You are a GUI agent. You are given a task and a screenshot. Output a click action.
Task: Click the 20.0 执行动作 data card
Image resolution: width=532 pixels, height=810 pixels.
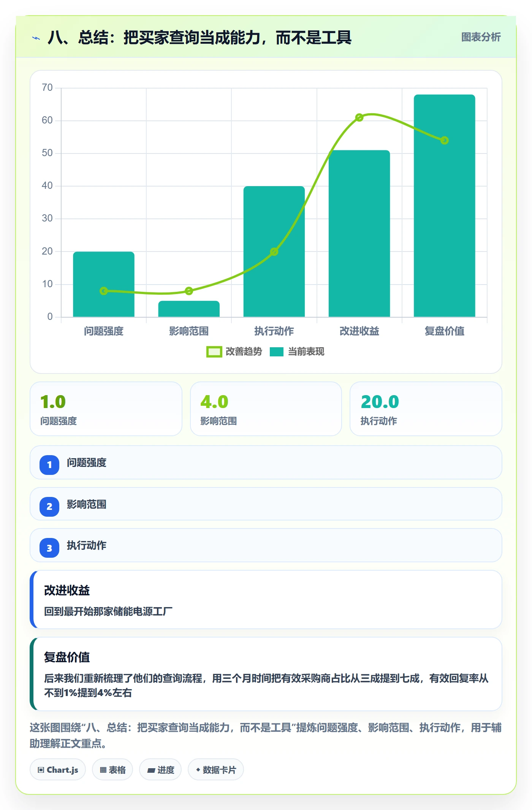[x=426, y=409]
